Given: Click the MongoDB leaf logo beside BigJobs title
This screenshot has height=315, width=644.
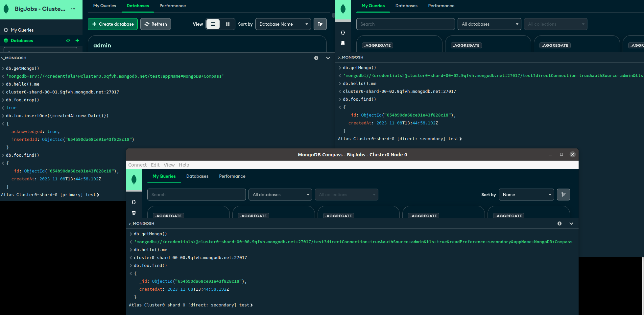Looking at the screenshot, I should pos(6,9).
